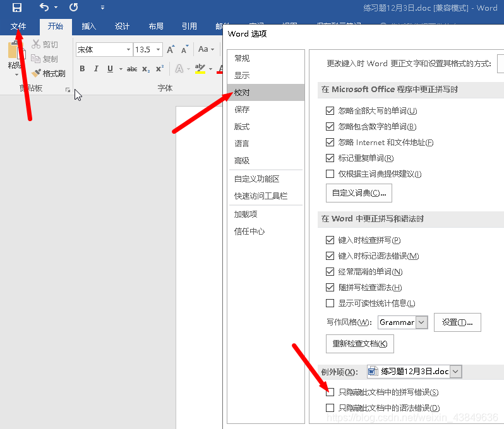
Task: Toggle subscript x₂
Action: [146, 69]
